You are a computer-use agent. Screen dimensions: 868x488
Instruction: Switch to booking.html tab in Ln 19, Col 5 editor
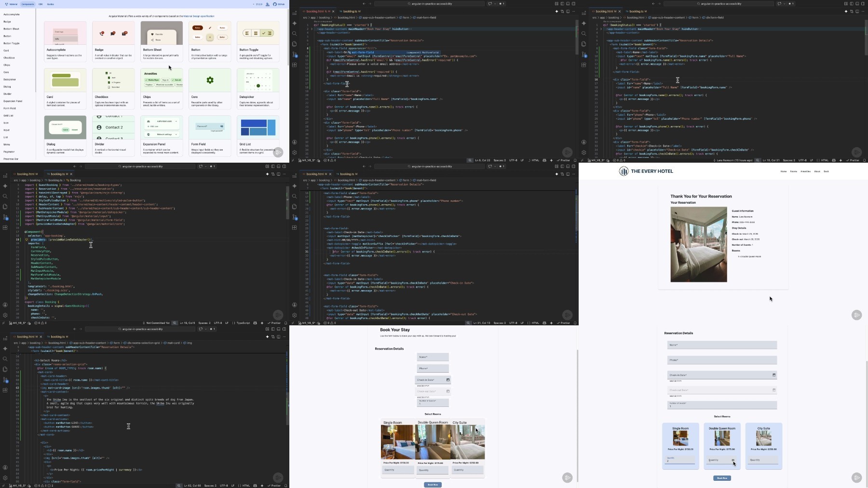(25, 174)
